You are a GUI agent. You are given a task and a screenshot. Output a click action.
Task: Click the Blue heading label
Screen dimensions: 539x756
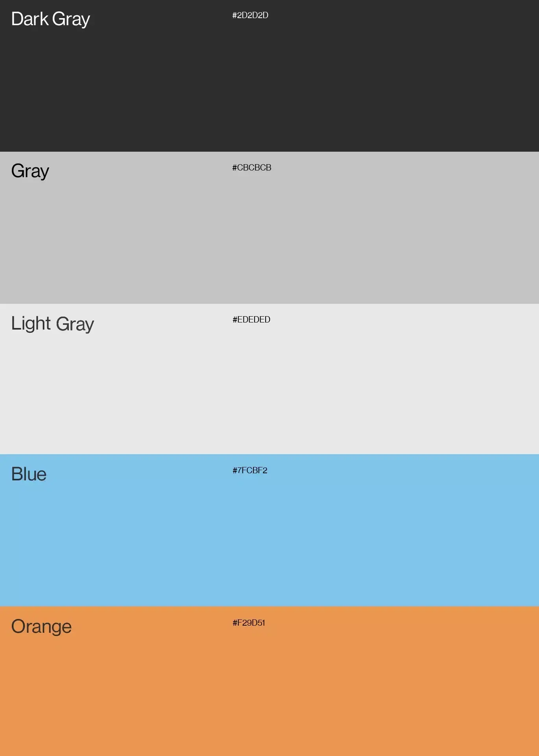[29, 474]
